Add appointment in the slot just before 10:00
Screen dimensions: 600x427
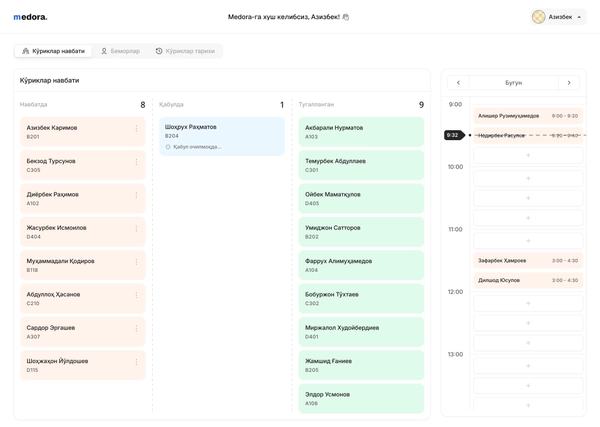[x=528, y=155]
